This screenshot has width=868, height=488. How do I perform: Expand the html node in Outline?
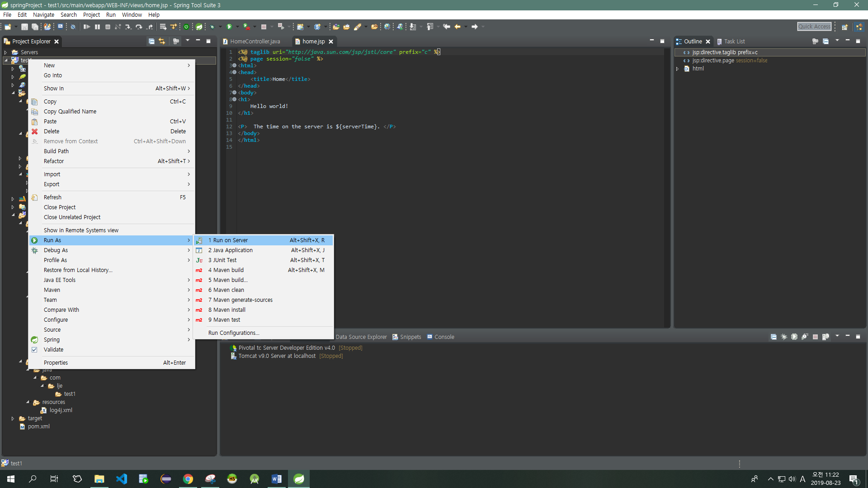(678, 69)
